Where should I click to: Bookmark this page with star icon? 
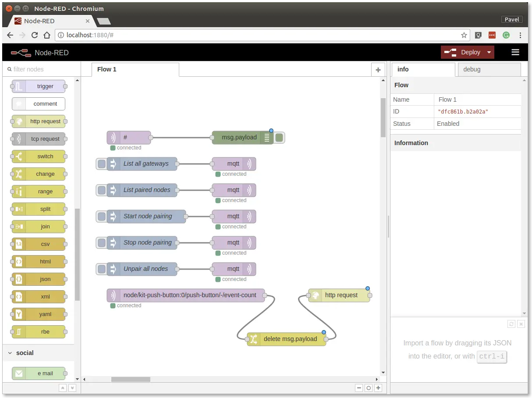pyautogui.click(x=464, y=35)
